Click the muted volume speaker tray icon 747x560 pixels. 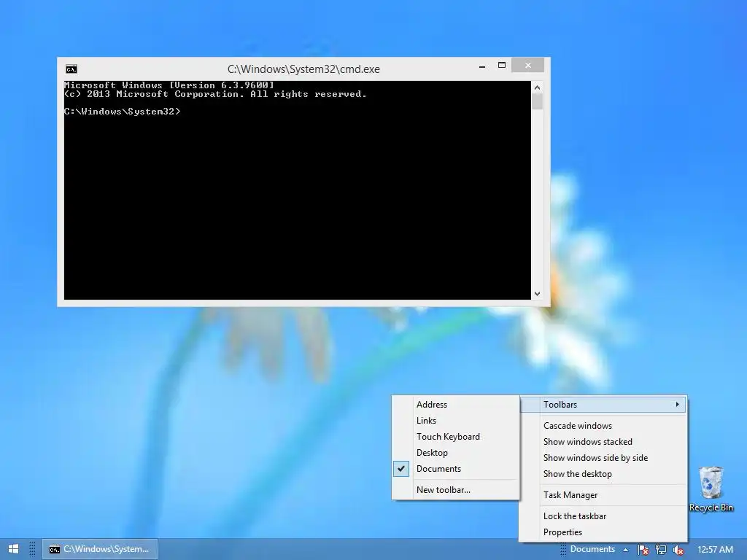(x=678, y=550)
